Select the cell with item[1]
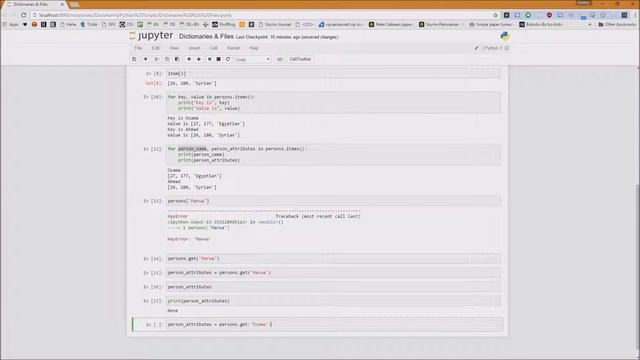640x360 pixels. pyautogui.click(x=333, y=74)
